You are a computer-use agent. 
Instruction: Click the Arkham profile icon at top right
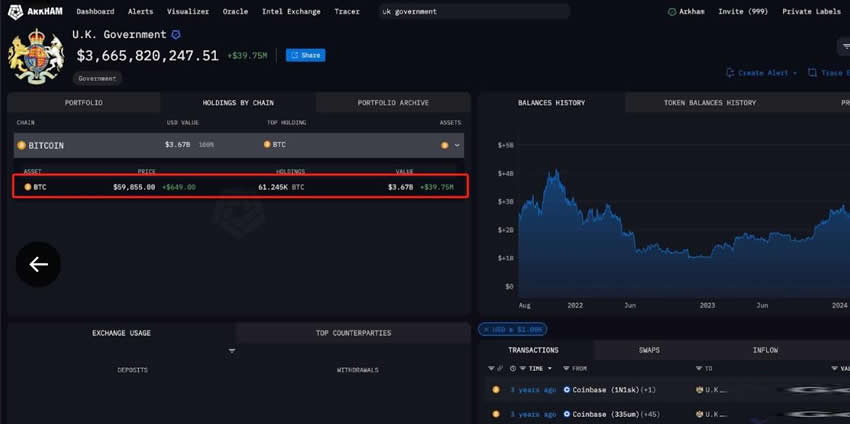tap(672, 12)
